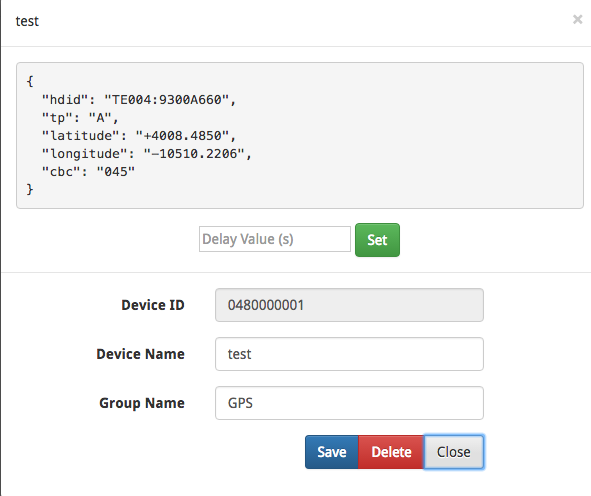Click the dialog title test

tap(27, 21)
